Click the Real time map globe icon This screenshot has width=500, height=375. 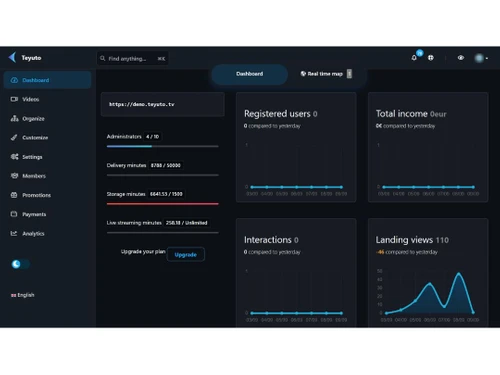[x=303, y=74]
